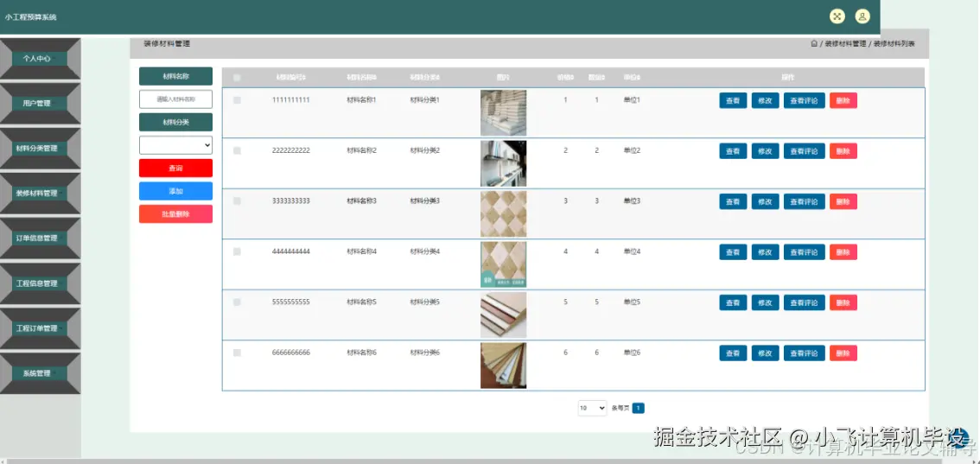Click 查看评论 for 材料名称1 row
The width and height of the screenshot is (980, 464).
(x=805, y=100)
